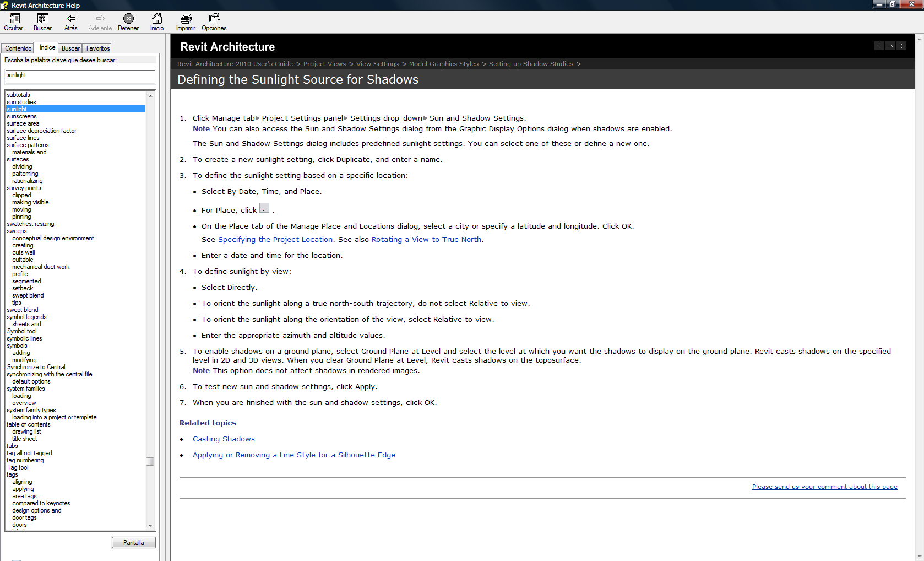The height and width of the screenshot is (561, 924).
Task: Select the 'subtotals' index entry
Action: tap(18, 95)
